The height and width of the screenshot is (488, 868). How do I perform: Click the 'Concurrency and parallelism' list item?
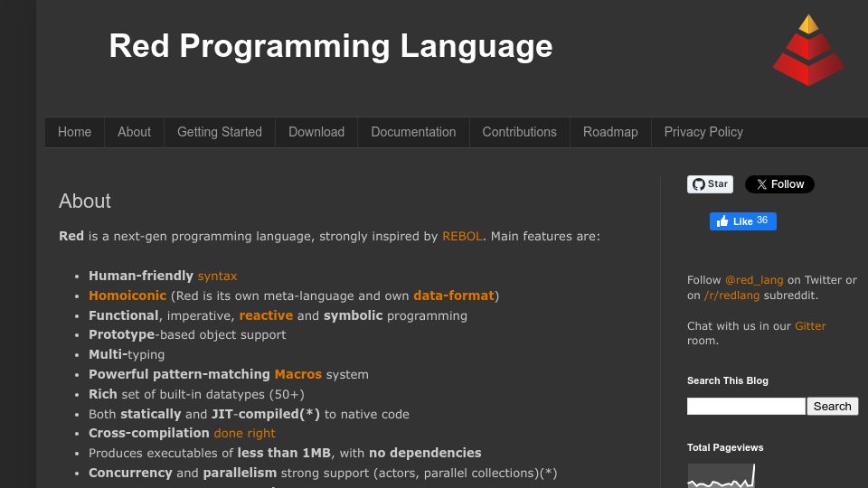tap(323, 473)
